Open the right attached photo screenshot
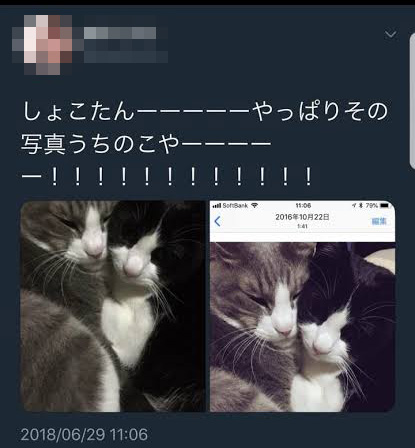Viewport: 415px width, 448px height. (302, 306)
